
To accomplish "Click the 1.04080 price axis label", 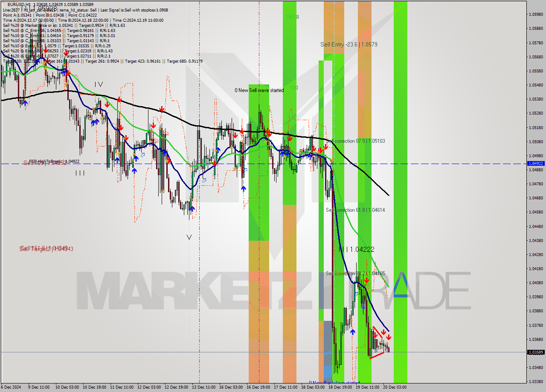I will tap(536, 283).
